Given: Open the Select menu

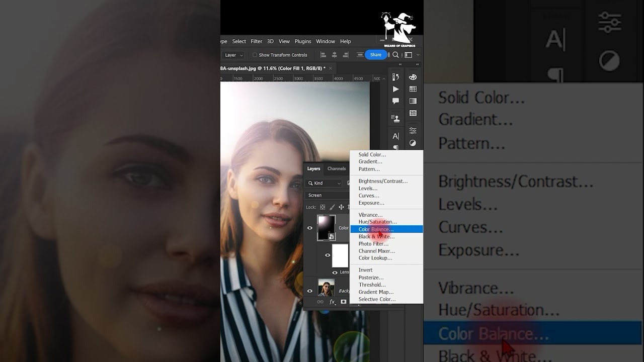Looking at the screenshot, I should click(x=239, y=41).
